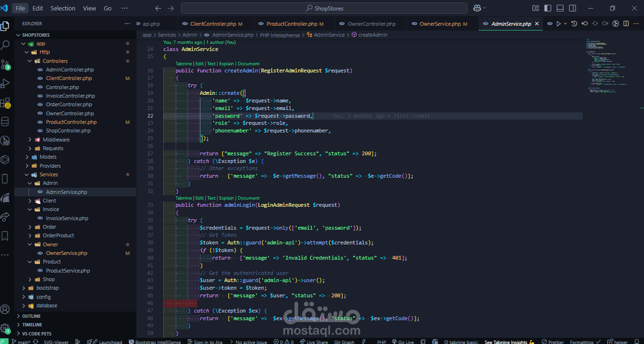The height and width of the screenshot is (344, 644).
Task: Click See Tabnine Insights in status bar
Action: pyautogui.click(x=509, y=342)
